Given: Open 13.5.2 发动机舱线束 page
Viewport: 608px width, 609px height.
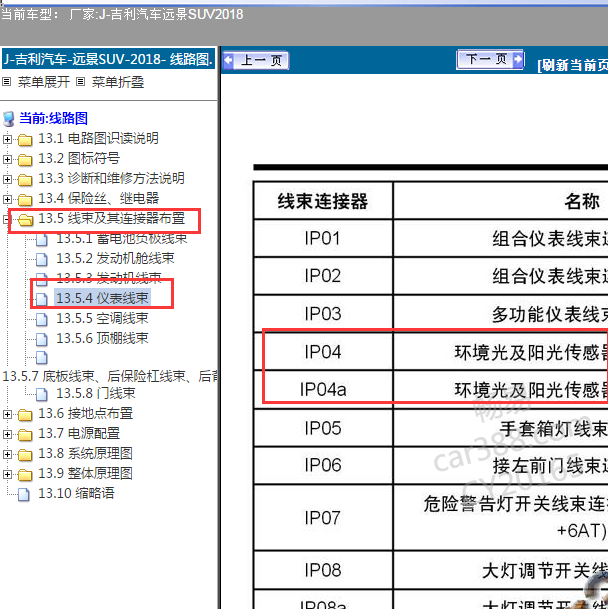Looking at the screenshot, I should [115, 258].
